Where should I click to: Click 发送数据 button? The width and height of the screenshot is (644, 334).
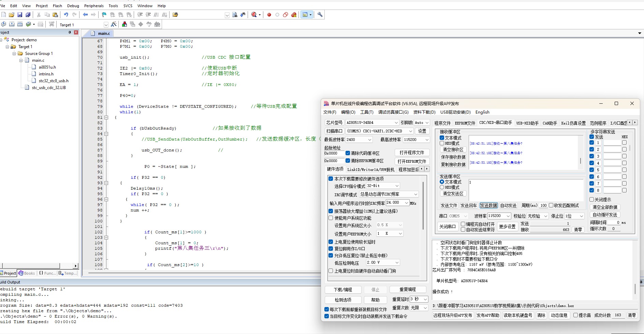pos(488,205)
